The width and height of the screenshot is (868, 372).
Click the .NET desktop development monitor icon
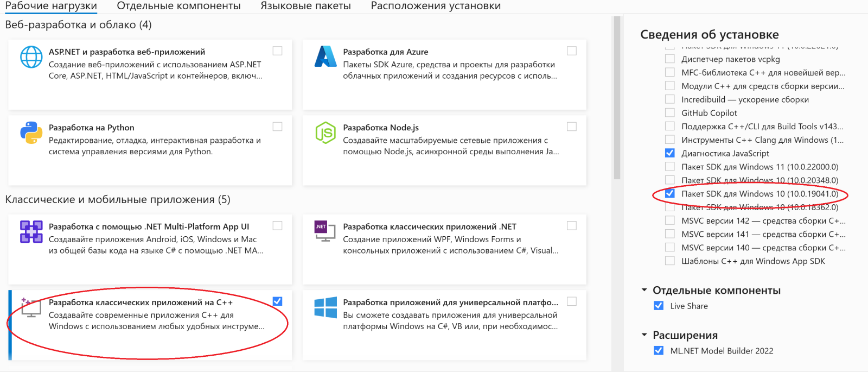pos(325,231)
